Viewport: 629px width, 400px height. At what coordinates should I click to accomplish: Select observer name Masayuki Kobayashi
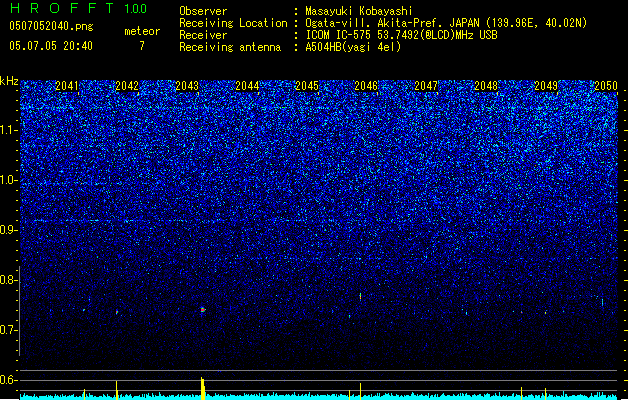[x=359, y=11]
